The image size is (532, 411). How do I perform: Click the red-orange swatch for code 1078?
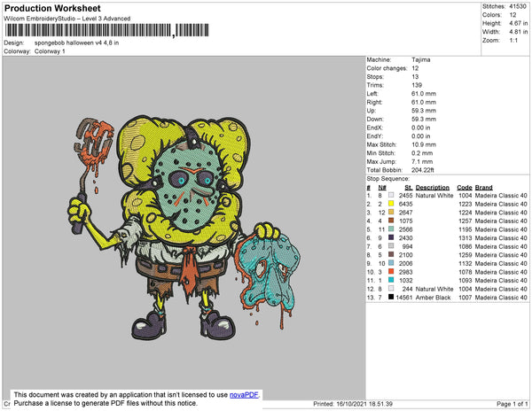point(391,271)
